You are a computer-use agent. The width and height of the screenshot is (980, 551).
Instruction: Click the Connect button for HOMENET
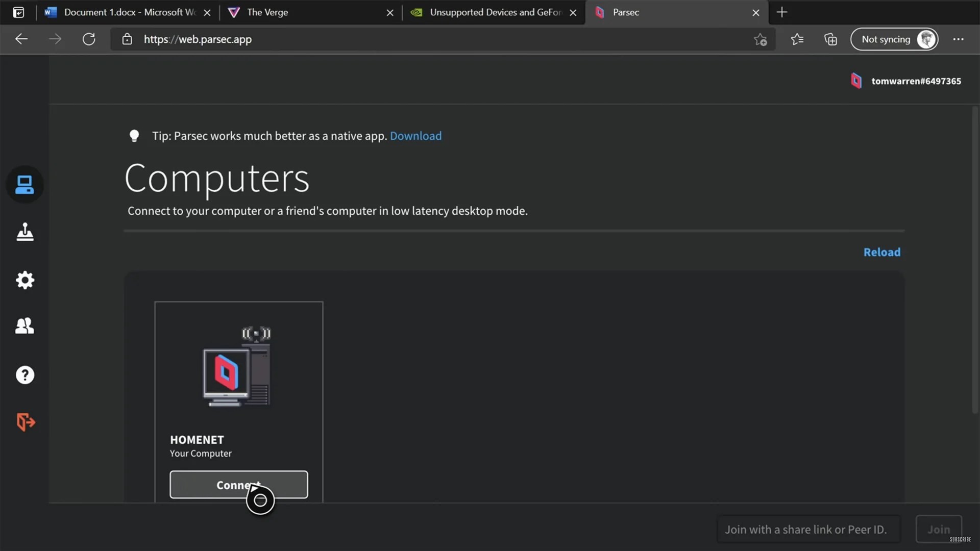pos(238,484)
